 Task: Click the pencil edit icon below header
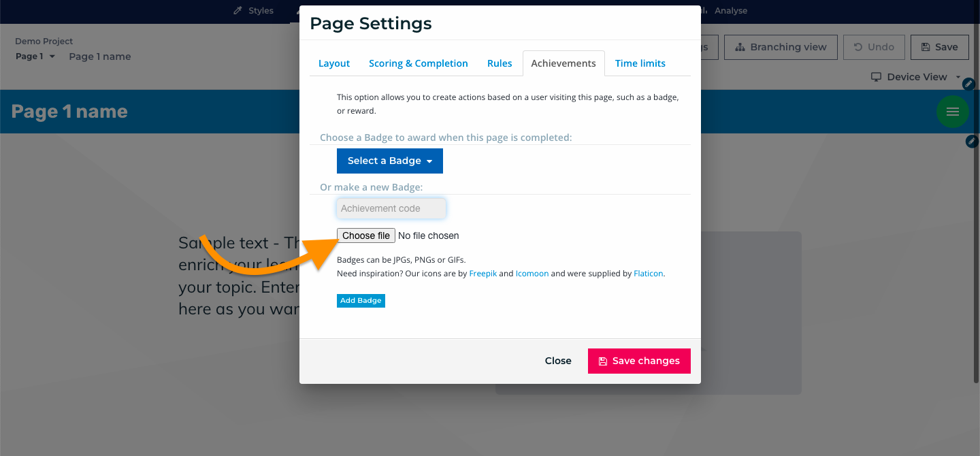point(973,141)
